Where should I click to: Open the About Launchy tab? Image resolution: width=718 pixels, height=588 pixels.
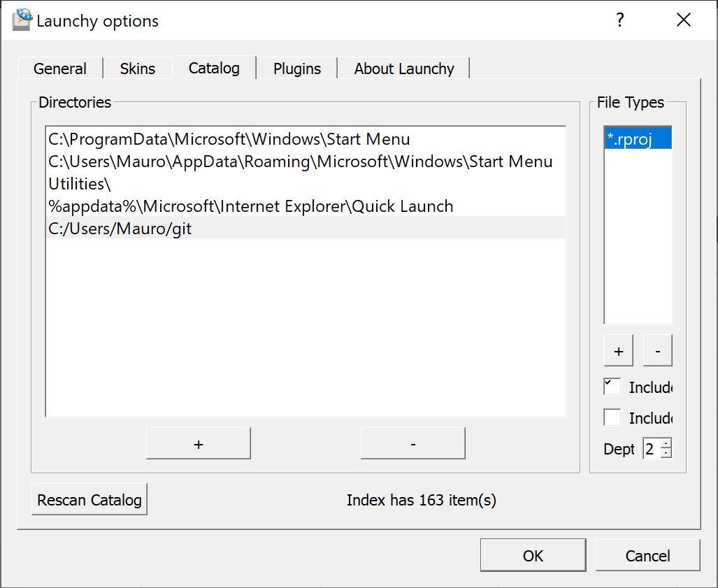point(404,69)
